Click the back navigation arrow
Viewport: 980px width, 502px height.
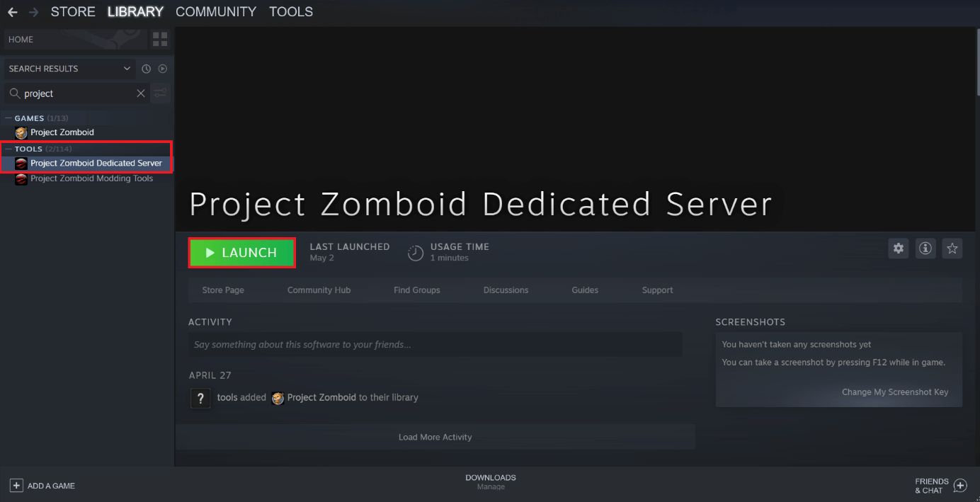11,11
